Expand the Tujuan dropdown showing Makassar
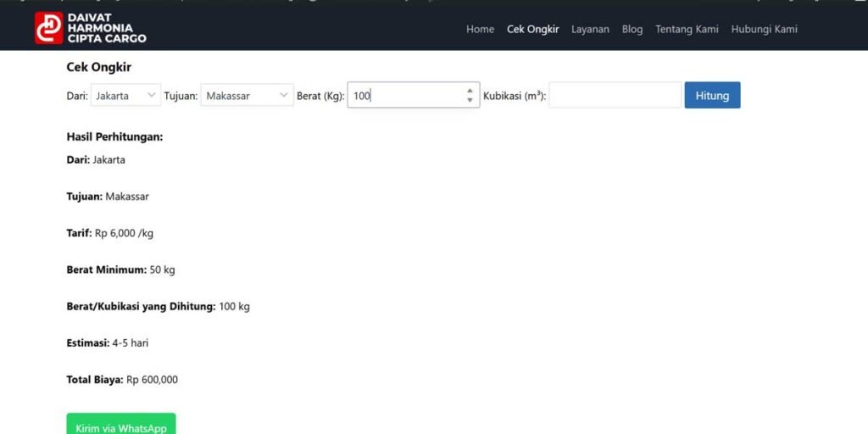The width and height of the screenshot is (868, 434). click(x=247, y=96)
